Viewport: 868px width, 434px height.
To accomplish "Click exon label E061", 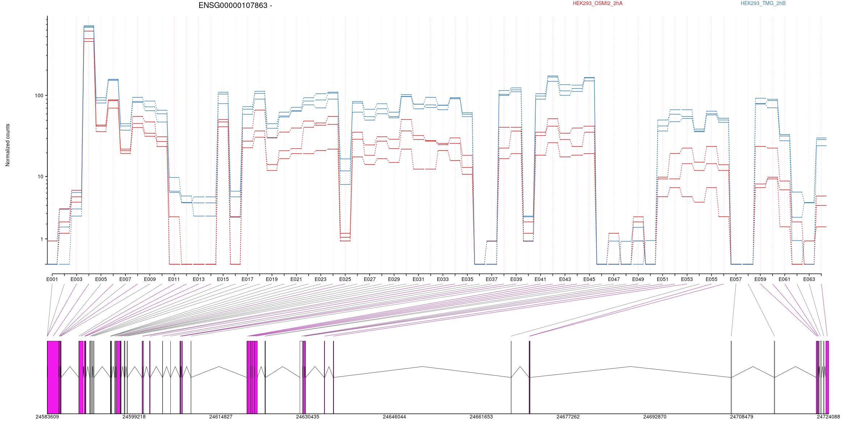I will 784,279.
